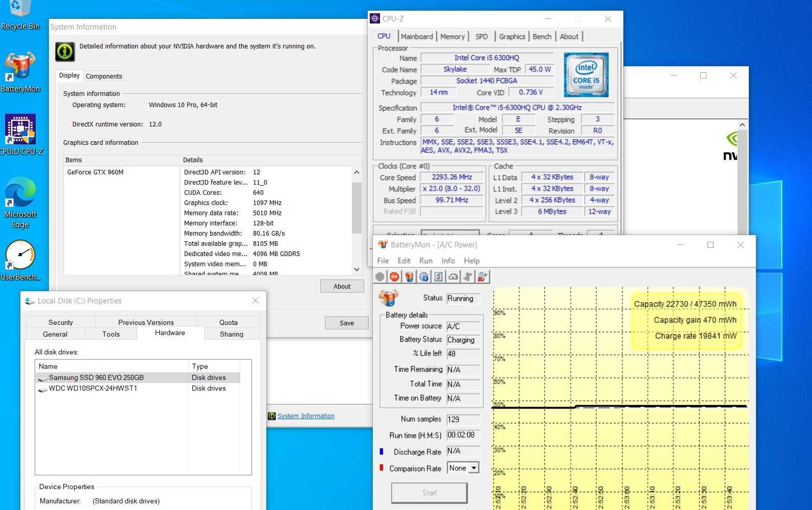
Task: Switch to the Bench tab in CPU-Z
Action: click(542, 37)
